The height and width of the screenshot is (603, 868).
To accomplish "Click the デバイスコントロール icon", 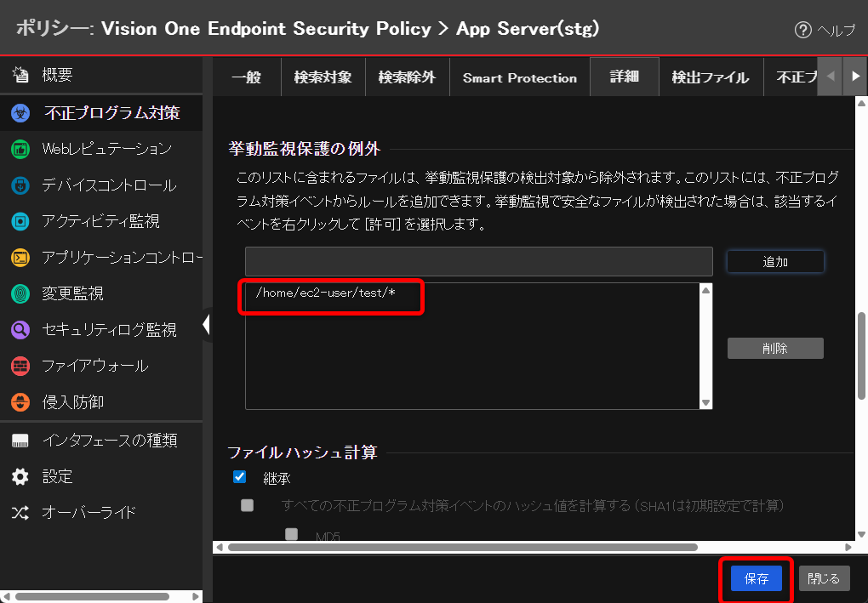I will coord(20,185).
